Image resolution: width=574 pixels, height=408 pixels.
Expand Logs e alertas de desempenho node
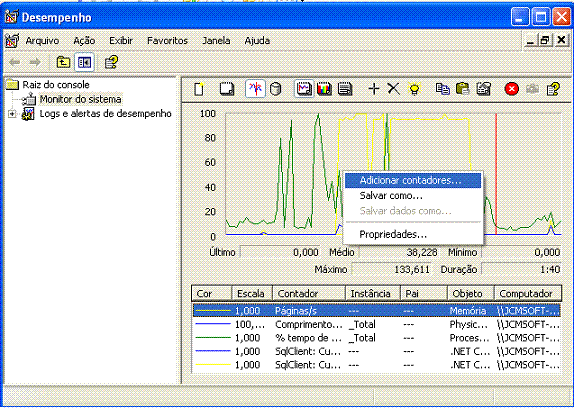[12, 114]
